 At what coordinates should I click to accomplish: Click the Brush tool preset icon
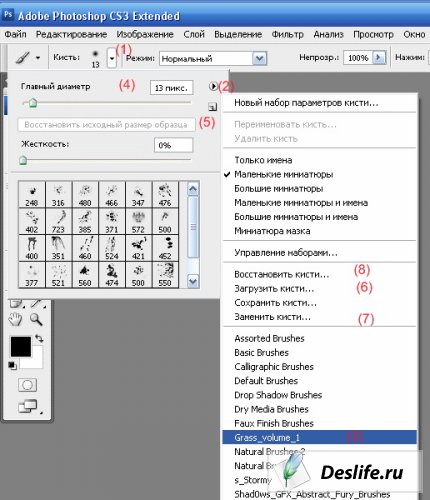[22, 58]
